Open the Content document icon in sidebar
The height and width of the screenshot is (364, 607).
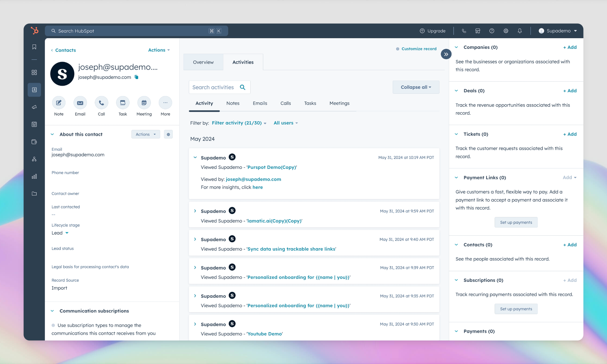pos(34,124)
